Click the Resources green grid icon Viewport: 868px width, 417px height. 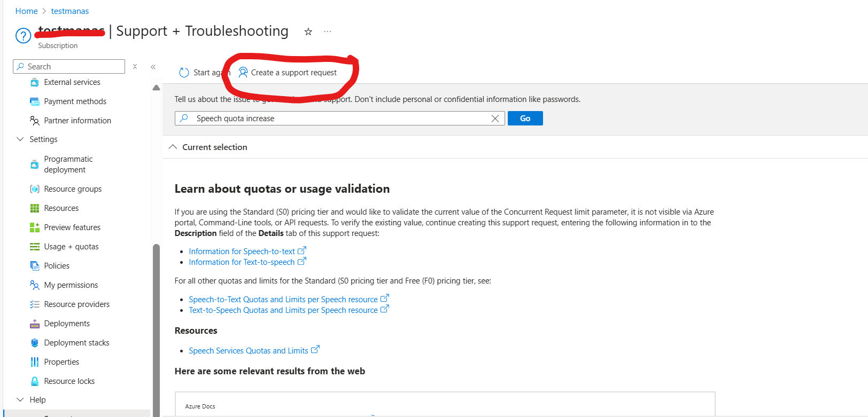pyautogui.click(x=35, y=208)
